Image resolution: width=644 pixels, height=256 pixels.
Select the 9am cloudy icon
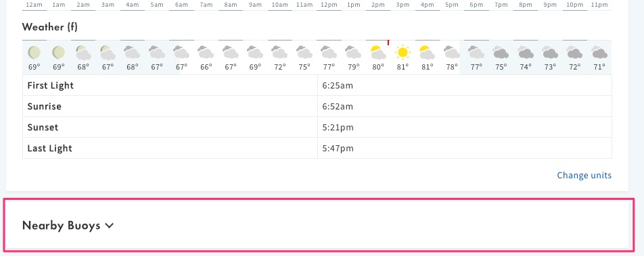(255, 53)
